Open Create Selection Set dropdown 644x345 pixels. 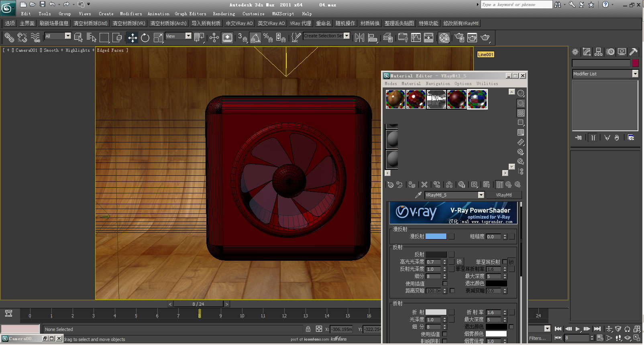(x=347, y=36)
